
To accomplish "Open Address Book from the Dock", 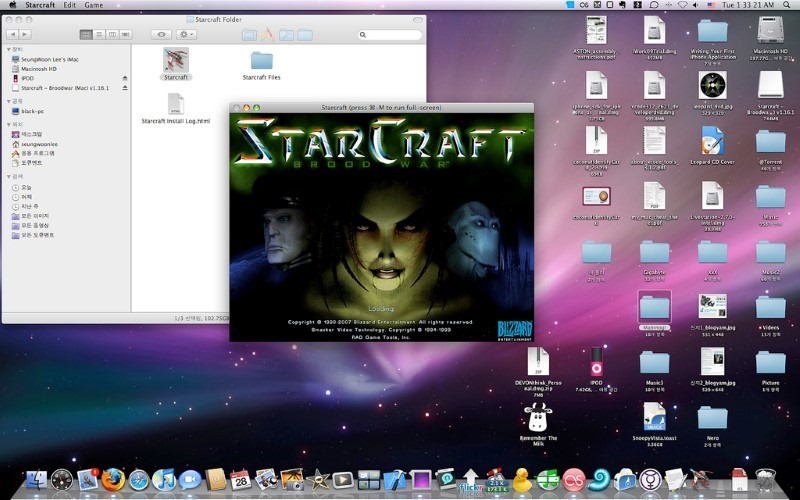I will pos(215,480).
